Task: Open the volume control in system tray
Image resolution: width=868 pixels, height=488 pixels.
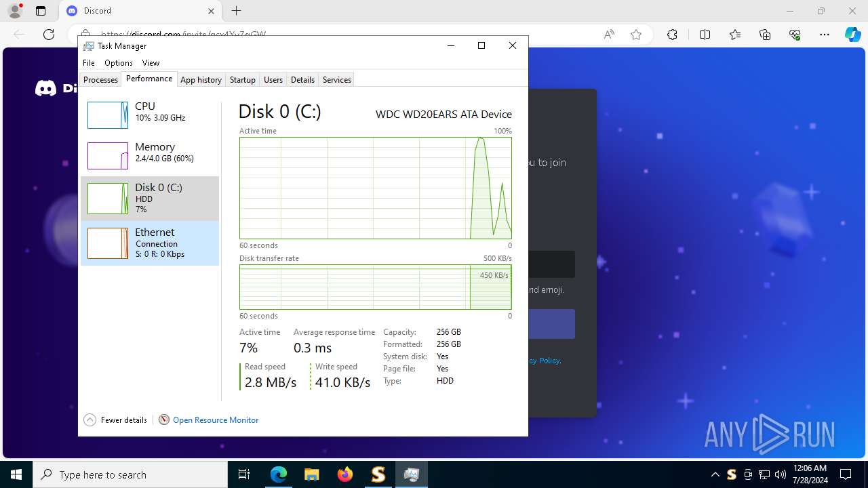Action: (781, 474)
